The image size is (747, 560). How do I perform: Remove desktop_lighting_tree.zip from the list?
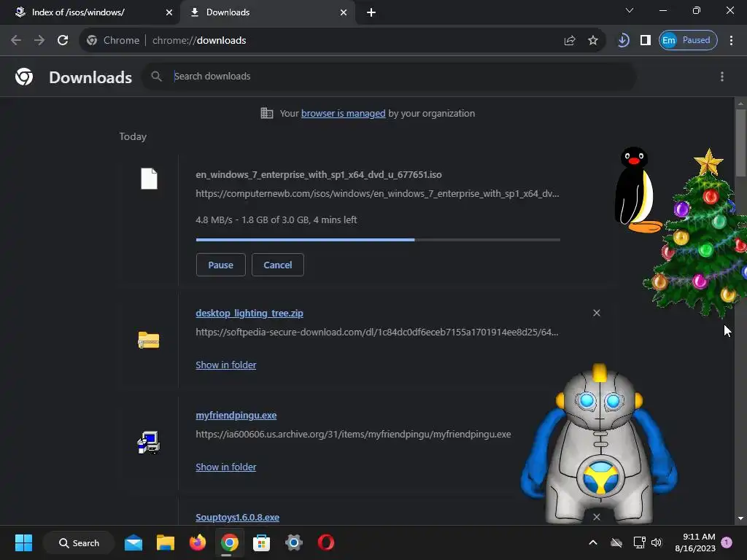(x=597, y=313)
